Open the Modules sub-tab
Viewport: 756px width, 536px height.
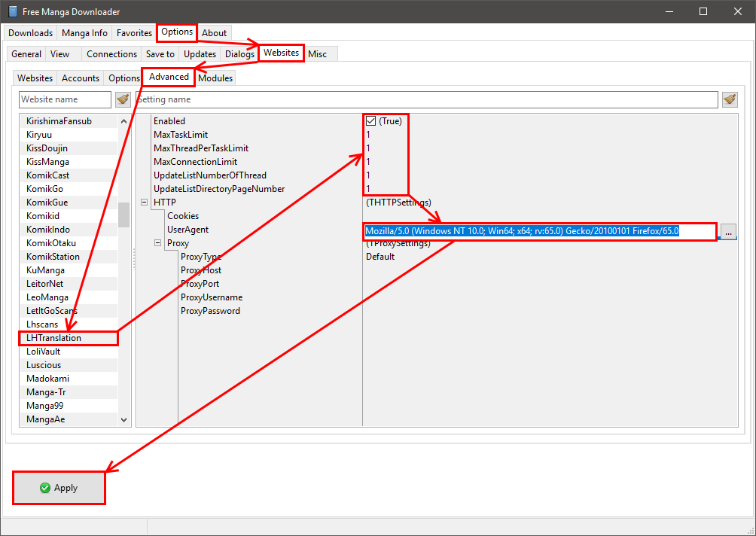coord(215,78)
